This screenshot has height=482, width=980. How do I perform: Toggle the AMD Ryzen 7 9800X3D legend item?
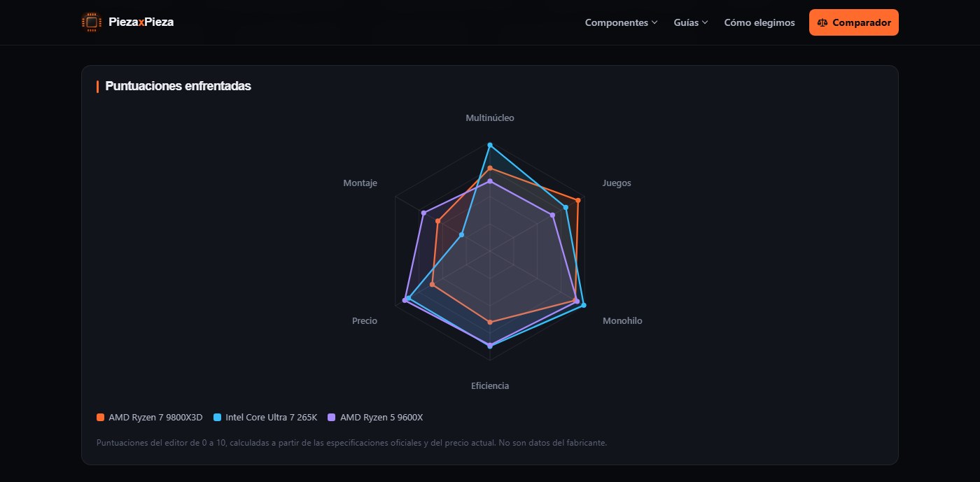click(149, 418)
